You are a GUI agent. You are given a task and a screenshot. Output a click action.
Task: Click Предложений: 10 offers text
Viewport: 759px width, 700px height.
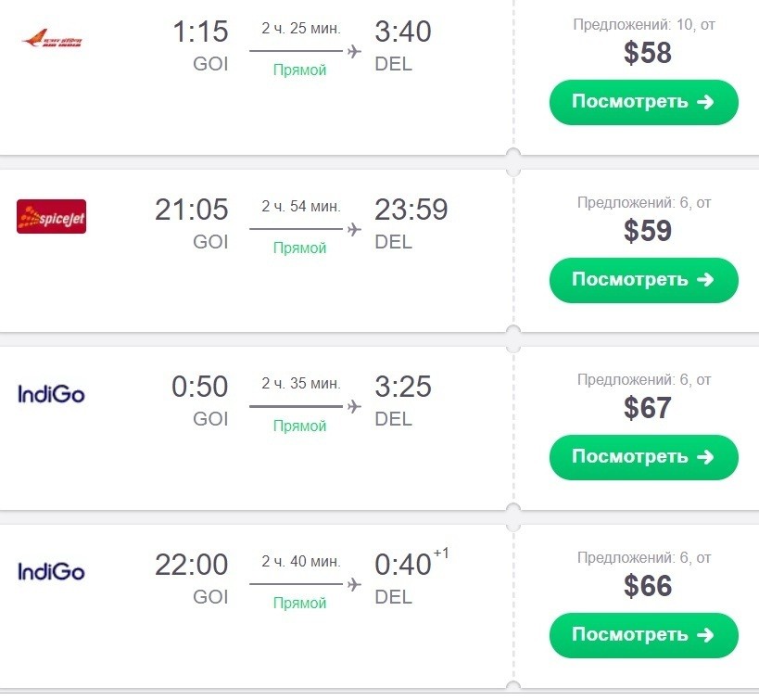(643, 24)
